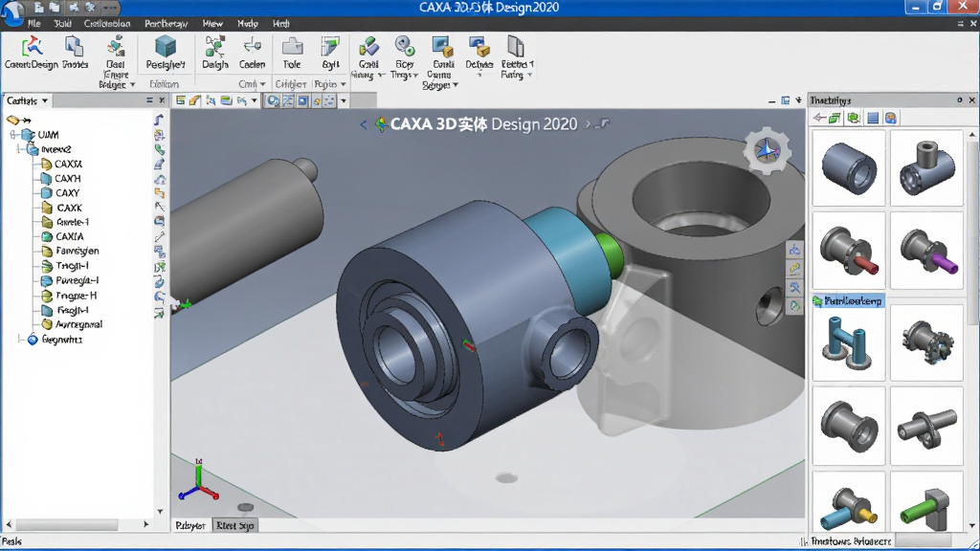Open the Cattials panel dropdown
980x551 pixels.
click(45, 100)
